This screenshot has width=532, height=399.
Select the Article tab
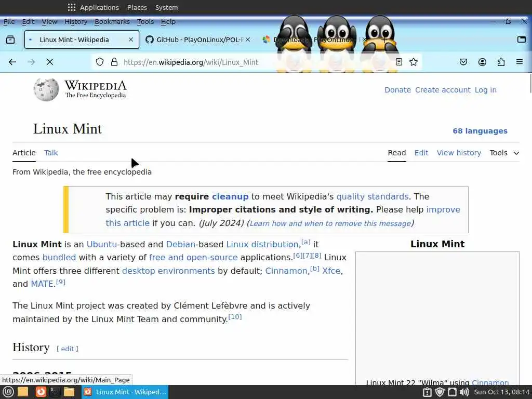tap(24, 153)
